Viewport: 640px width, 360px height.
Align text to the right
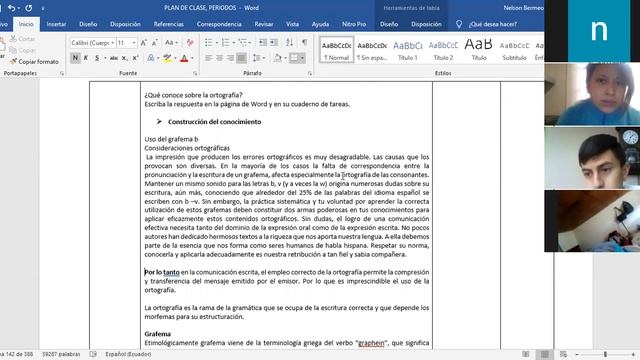point(231,58)
